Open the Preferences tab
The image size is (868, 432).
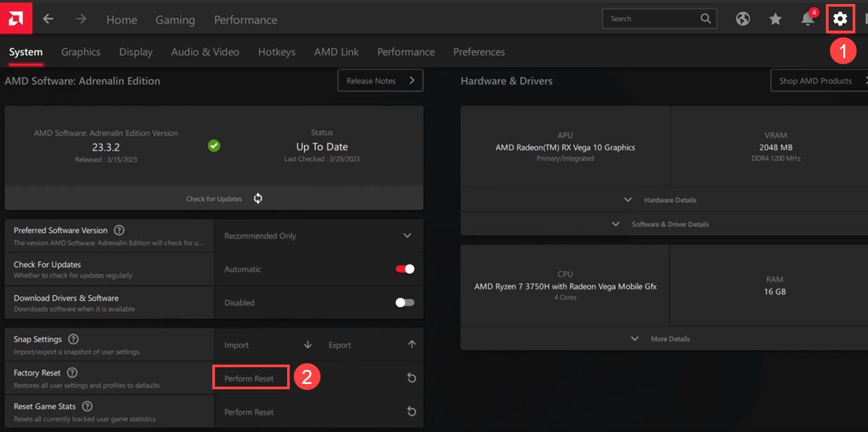(479, 52)
